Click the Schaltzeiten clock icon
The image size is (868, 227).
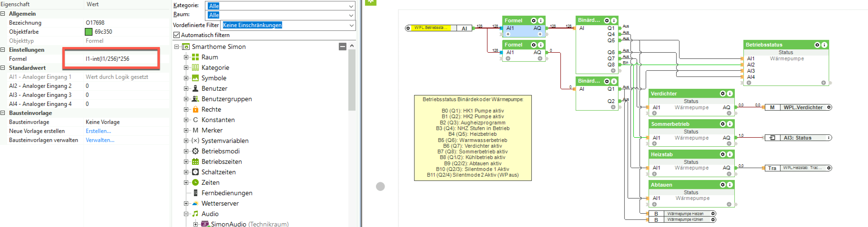195,172
